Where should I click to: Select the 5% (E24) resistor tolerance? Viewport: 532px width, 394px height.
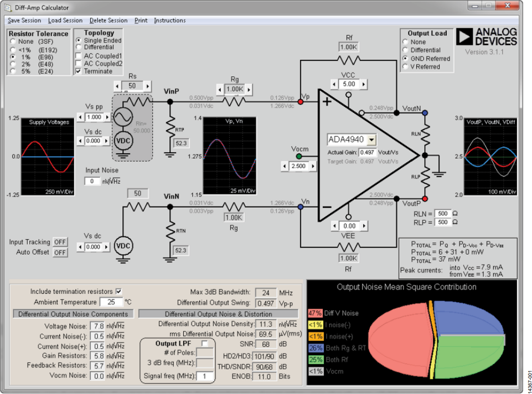pyautogui.click(x=13, y=71)
